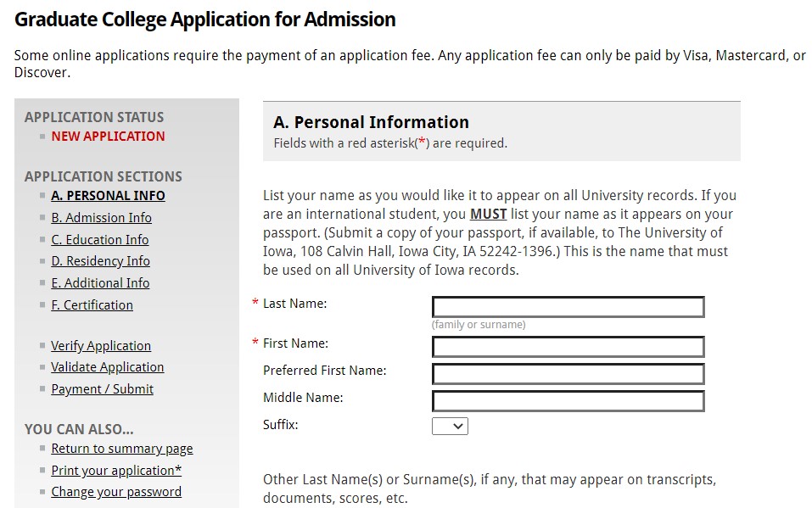This screenshot has height=508, width=812.
Task: Print your application
Action: click(115, 470)
